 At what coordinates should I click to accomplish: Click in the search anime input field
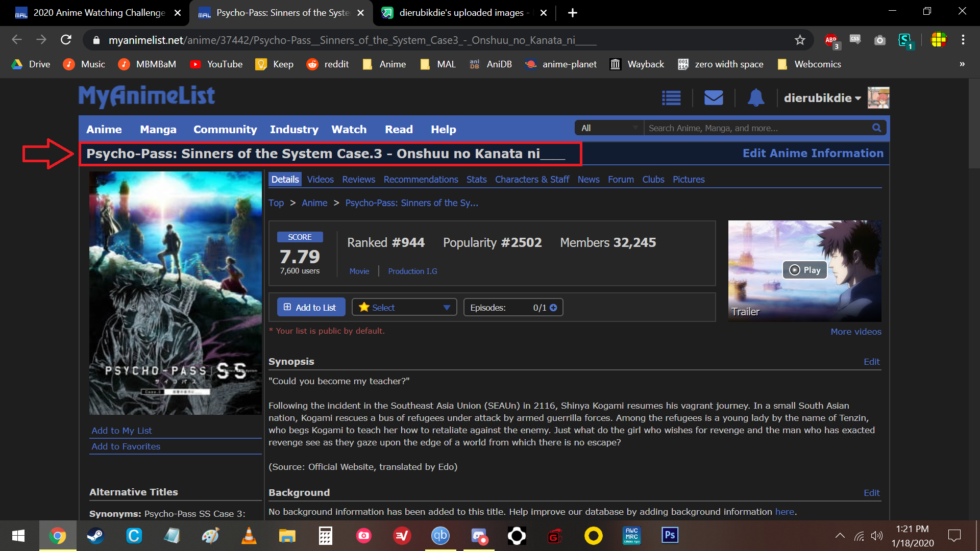755,128
